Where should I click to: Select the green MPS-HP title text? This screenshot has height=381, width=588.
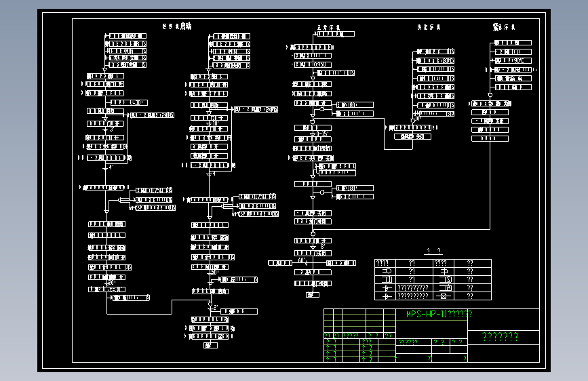point(439,315)
